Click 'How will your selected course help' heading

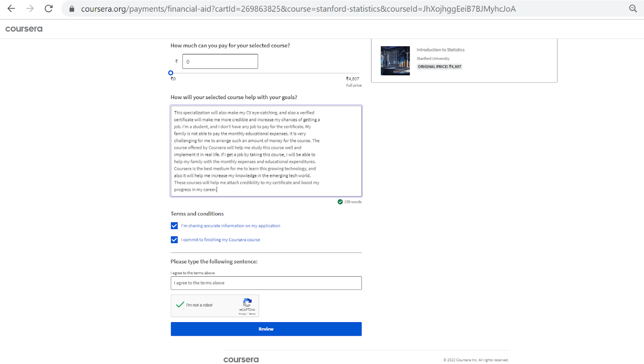[x=234, y=97]
